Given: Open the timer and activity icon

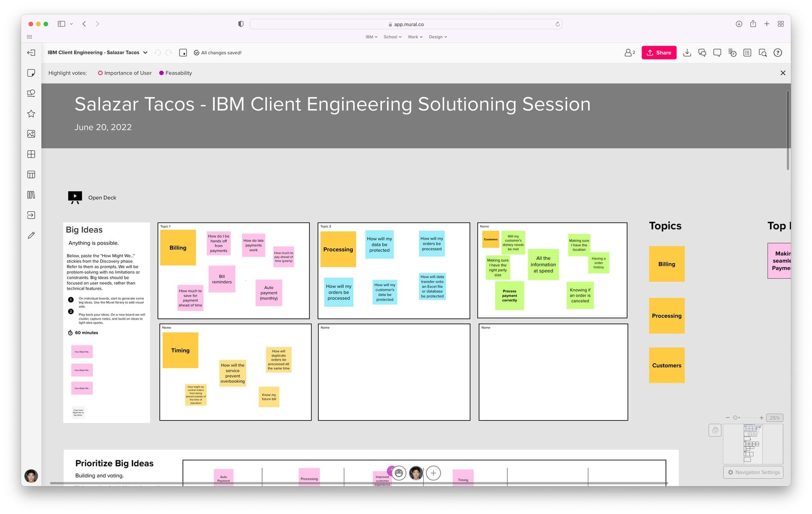Looking at the screenshot, I should pyautogui.click(x=733, y=53).
